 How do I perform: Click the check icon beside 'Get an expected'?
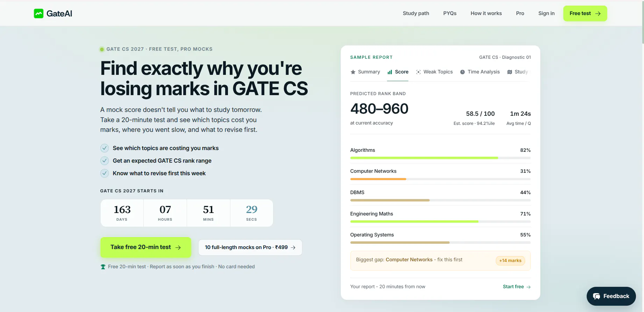tap(105, 161)
